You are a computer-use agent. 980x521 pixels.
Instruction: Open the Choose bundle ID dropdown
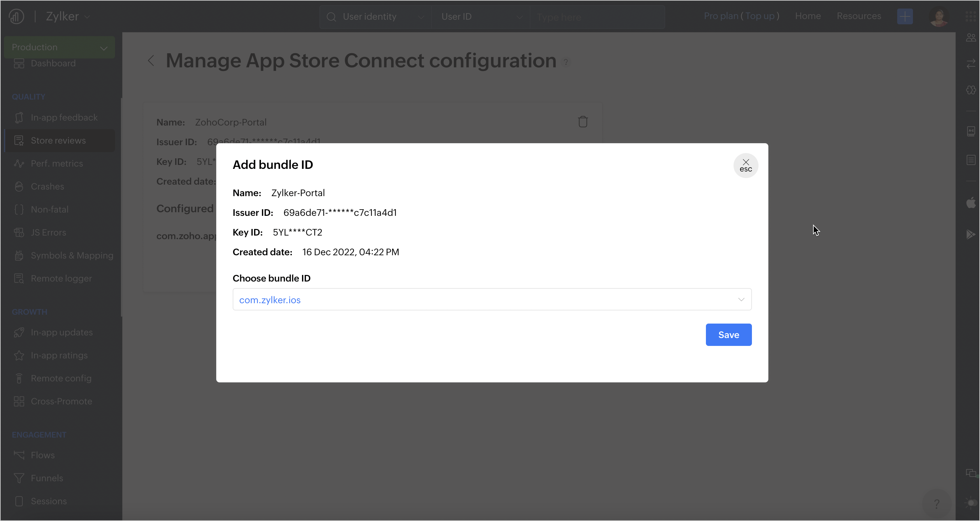(492, 300)
